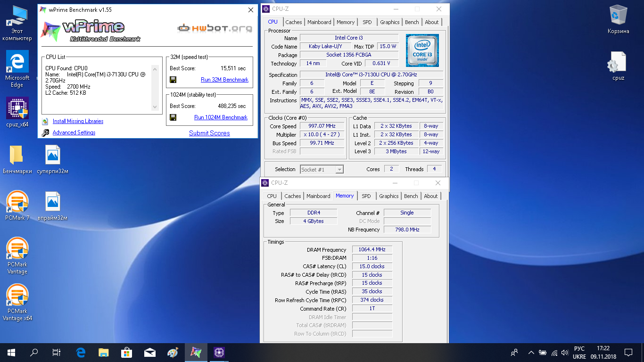Open Mail app from the taskbar
Screen dimensions: 644x362
(x=150, y=352)
